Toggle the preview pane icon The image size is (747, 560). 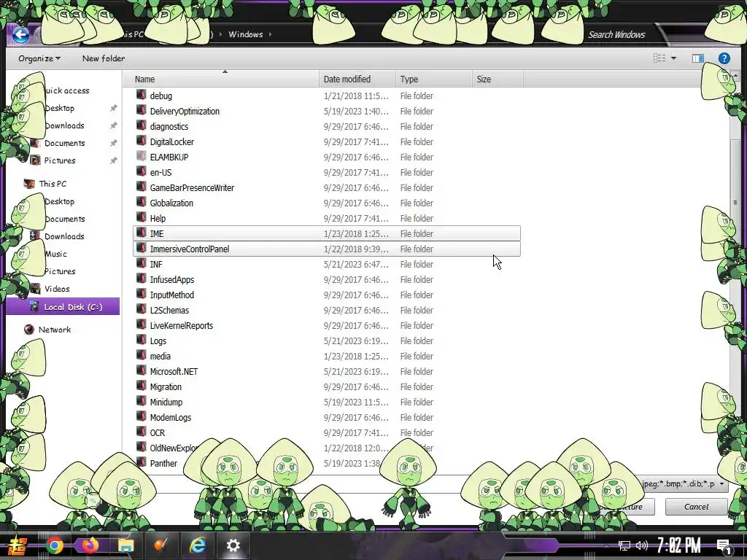pyautogui.click(x=698, y=58)
